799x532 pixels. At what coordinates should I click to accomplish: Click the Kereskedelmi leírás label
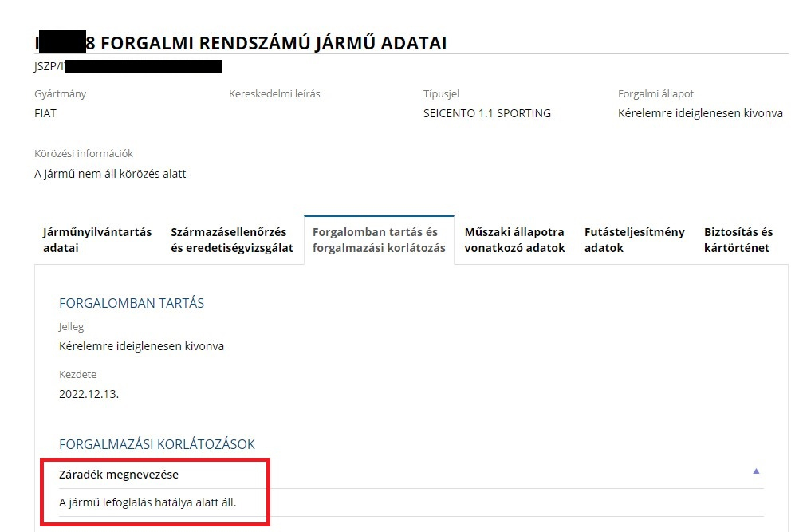point(274,93)
